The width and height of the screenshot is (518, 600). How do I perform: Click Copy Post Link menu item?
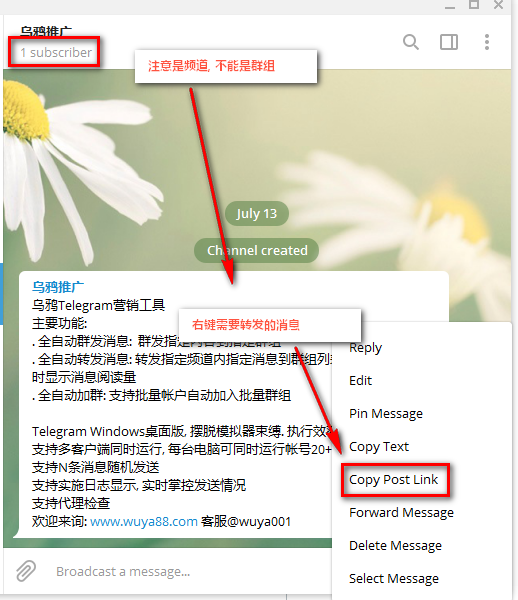[393, 479]
